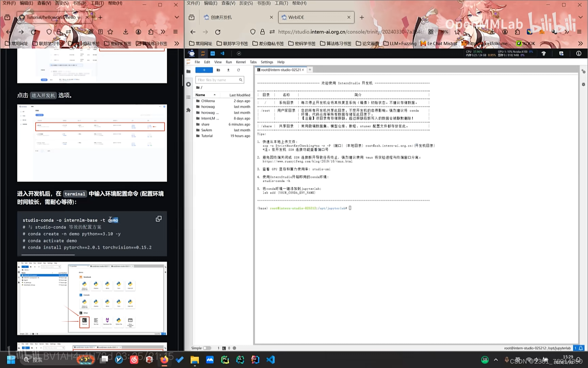Click the upload files icon in file browser

(228, 70)
